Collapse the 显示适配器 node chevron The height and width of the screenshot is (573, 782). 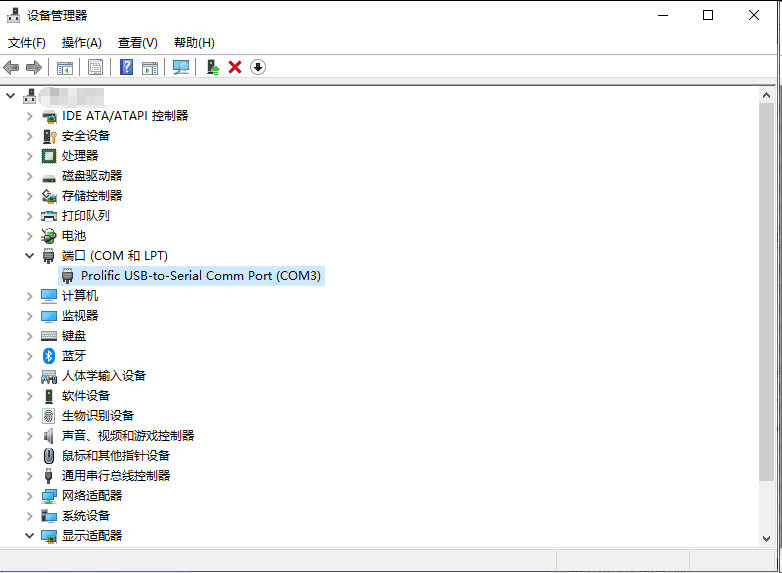(x=29, y=536)
